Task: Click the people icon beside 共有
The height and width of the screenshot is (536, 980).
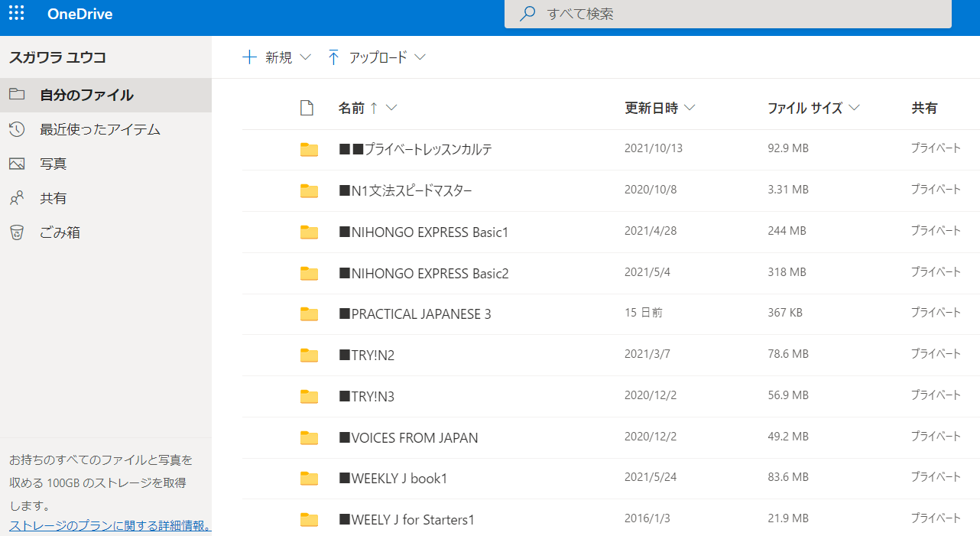Action: click(17, 198)
